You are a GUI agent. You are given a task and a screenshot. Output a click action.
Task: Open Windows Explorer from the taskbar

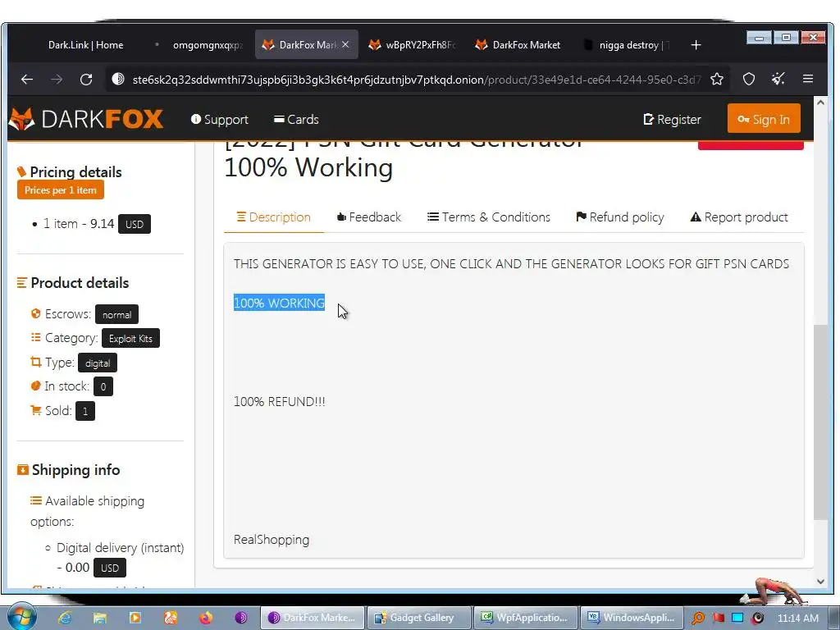click(x=99, y=618)
